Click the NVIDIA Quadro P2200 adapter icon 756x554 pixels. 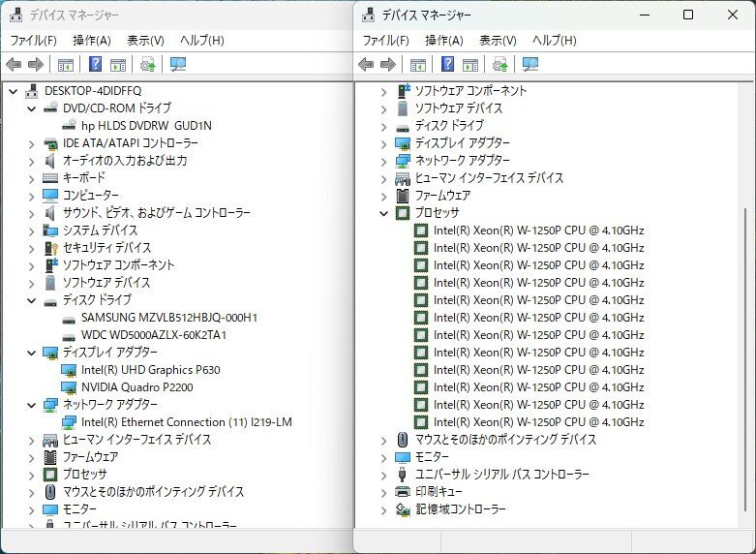pyautogui.click(x=69, y=387)
